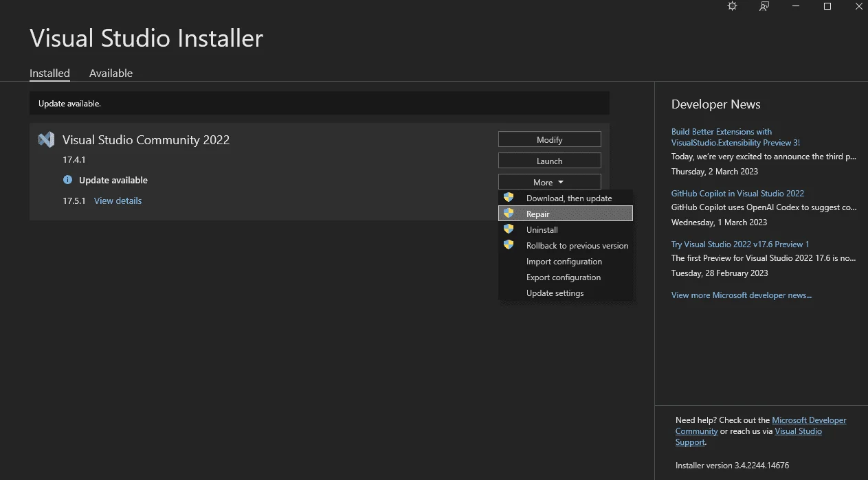Click the Thursday, 2 March 2023 date
This screenshot has width=868, height=480.
tap(715, 171)
